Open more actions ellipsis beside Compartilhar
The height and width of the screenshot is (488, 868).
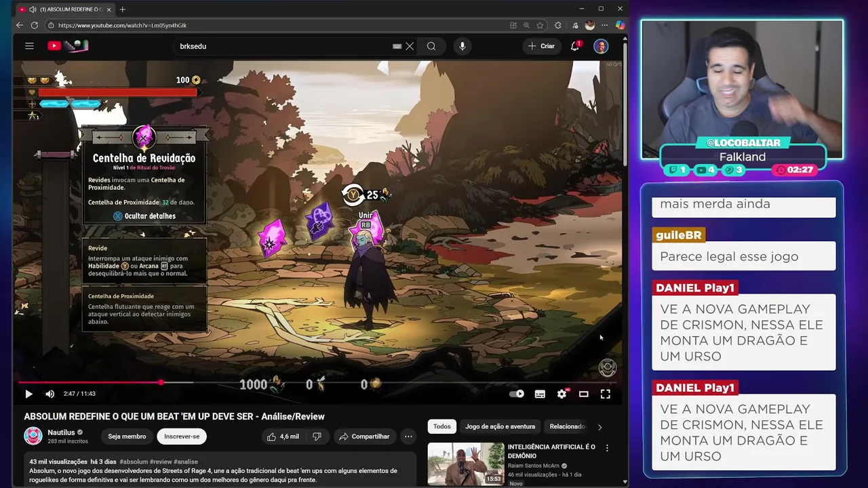tap(408, 436)
